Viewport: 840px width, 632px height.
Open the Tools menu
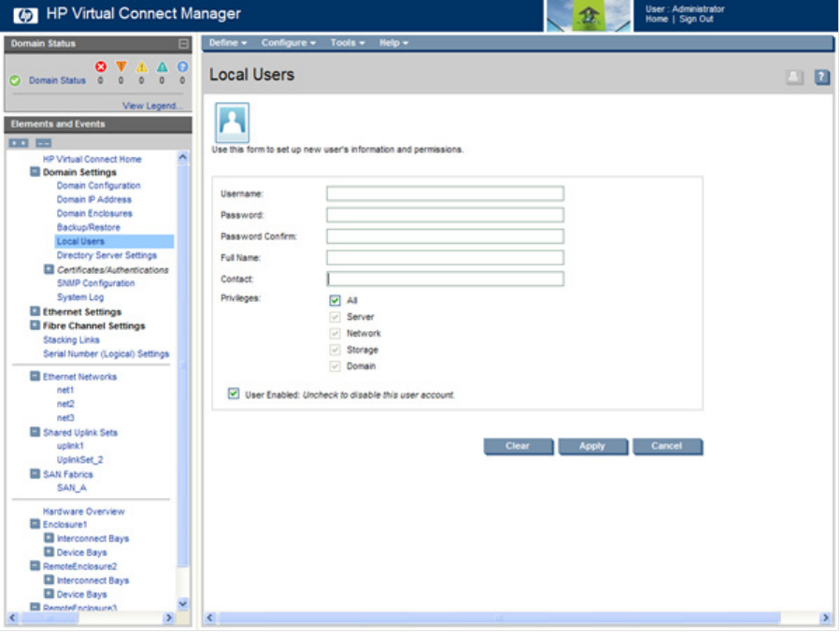coord(347,43)
